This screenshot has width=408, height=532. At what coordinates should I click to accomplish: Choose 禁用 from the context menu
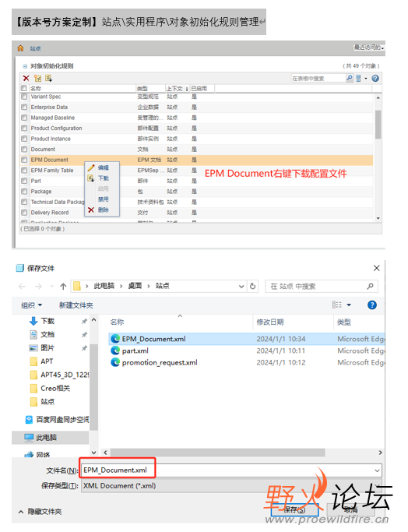(x=104, y=199)
